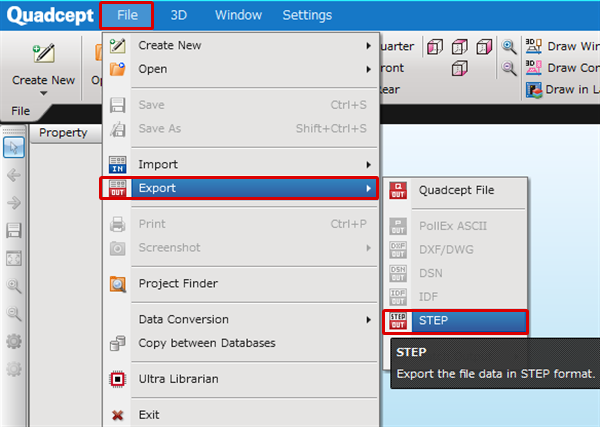Click the save disk icon in sidebar

(14, 230)
